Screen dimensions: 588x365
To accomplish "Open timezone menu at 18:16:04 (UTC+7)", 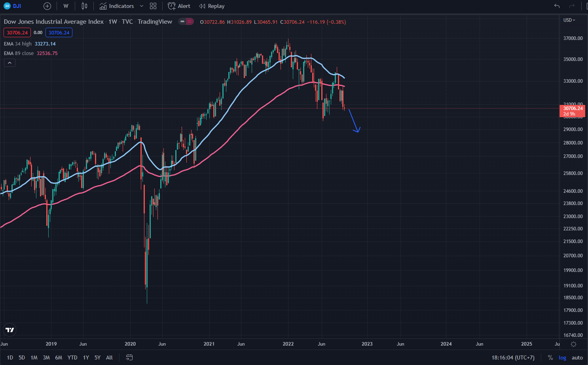I will 513,357.
